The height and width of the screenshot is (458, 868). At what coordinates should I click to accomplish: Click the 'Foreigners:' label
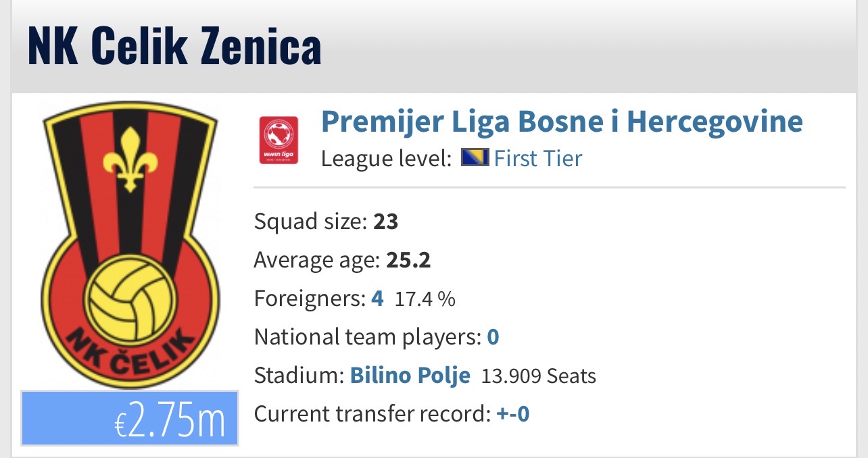[310, 299]
